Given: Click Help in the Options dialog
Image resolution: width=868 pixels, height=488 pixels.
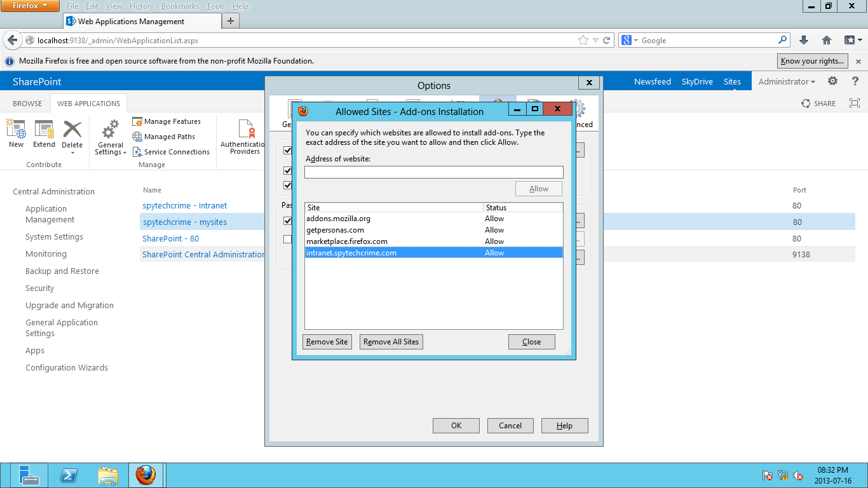Looking at the screenshot, I should point(564,426).
